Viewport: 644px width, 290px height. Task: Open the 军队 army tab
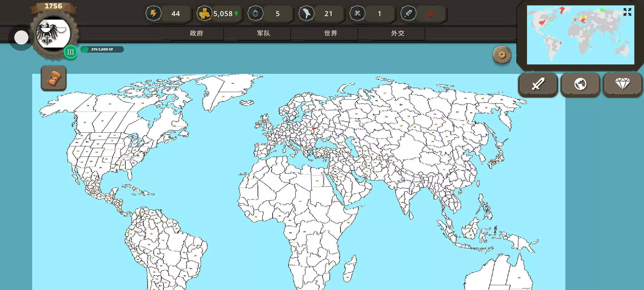tap(264, 33)
